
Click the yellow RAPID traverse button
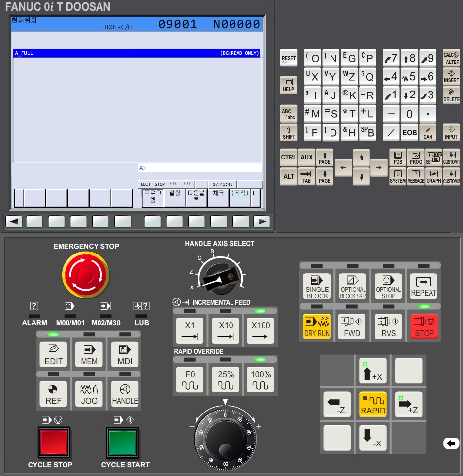(373, 404)
